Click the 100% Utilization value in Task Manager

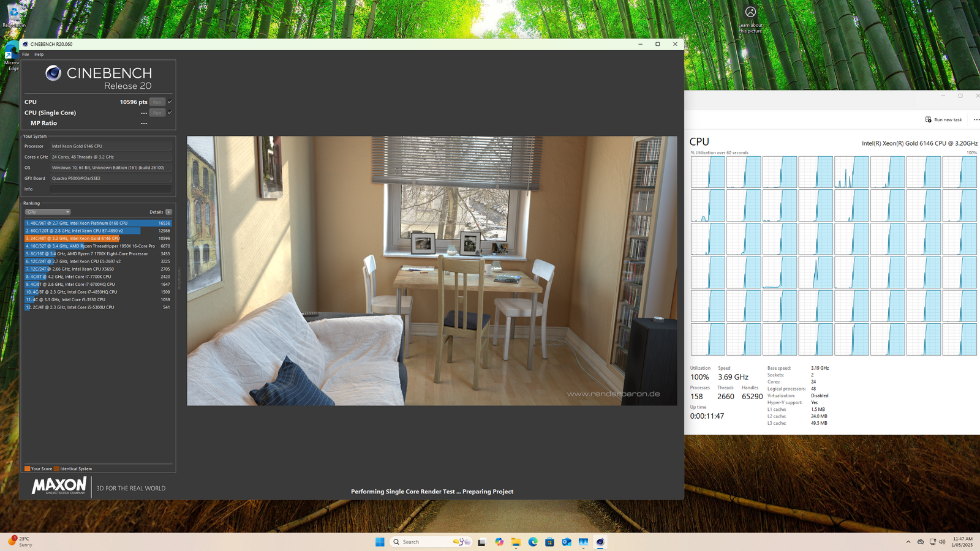699,377
